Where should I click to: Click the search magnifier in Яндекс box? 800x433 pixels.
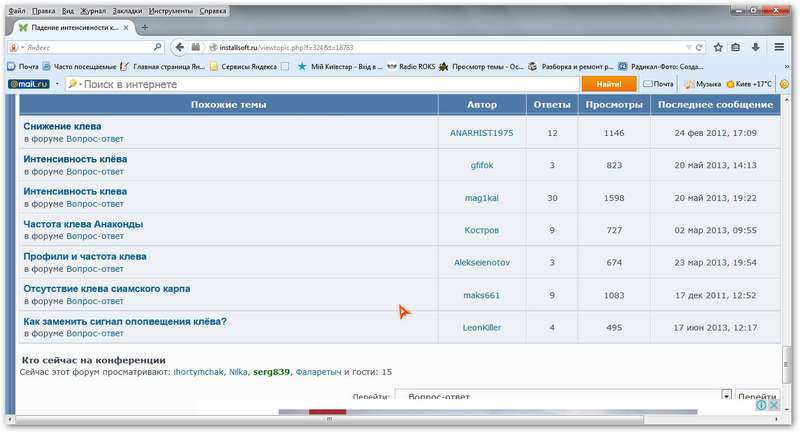[x=158, y=47]
